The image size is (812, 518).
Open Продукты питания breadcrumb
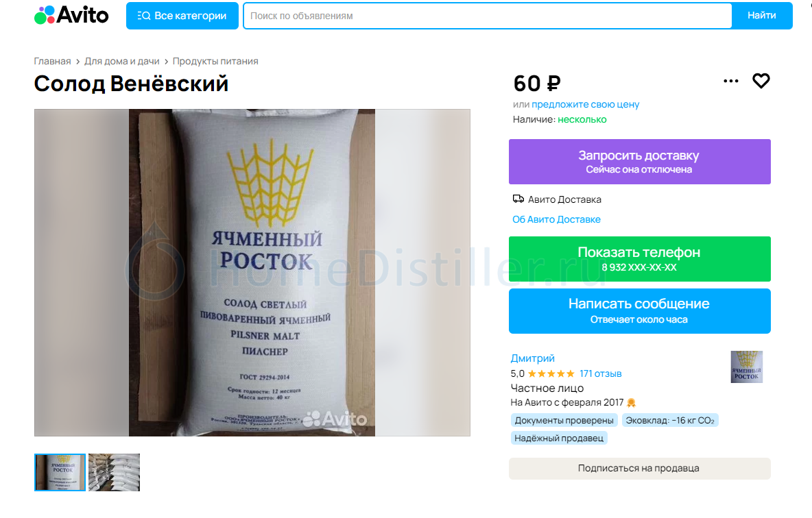(215, 61)
